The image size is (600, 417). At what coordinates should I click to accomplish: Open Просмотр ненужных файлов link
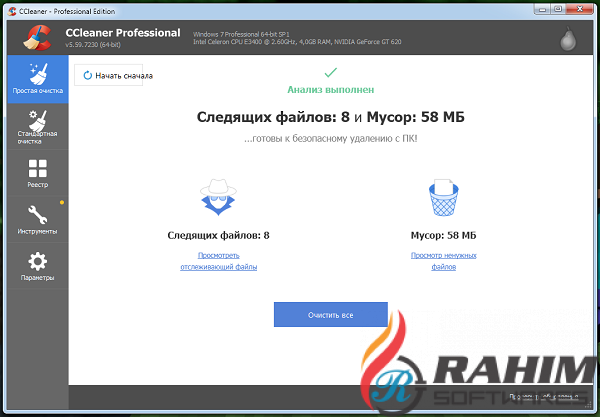click(x=443, y=261)
